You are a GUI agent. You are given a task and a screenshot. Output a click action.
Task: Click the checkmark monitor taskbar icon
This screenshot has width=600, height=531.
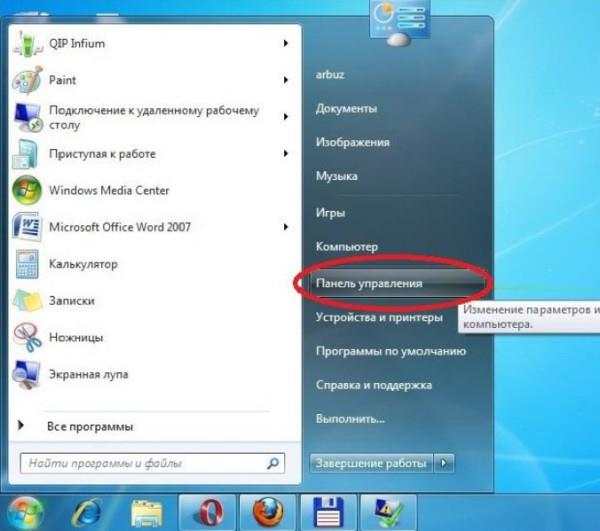389,513
